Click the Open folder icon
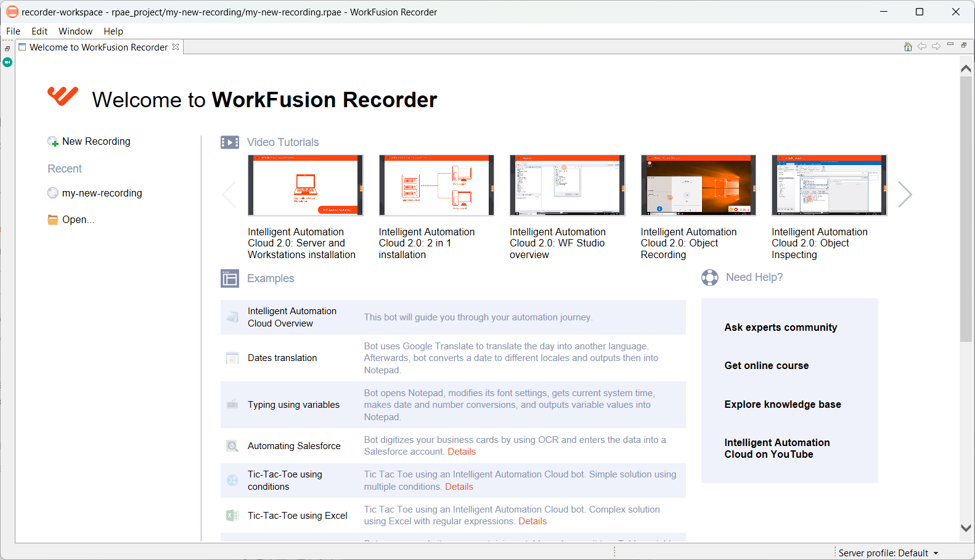Image resolution: width=975 pixels, height=560 pixels. 53,219
